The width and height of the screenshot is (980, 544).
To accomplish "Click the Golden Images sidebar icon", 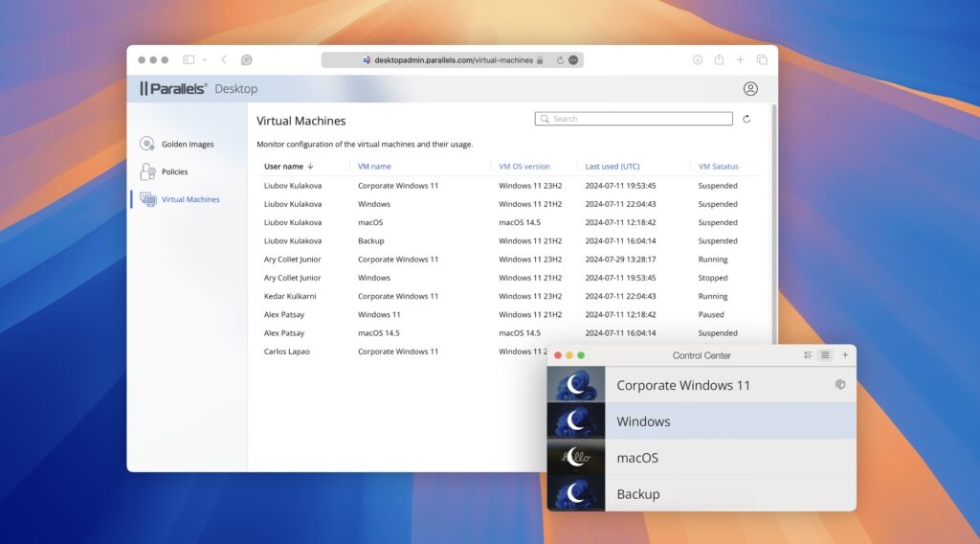I will (147, 144).
